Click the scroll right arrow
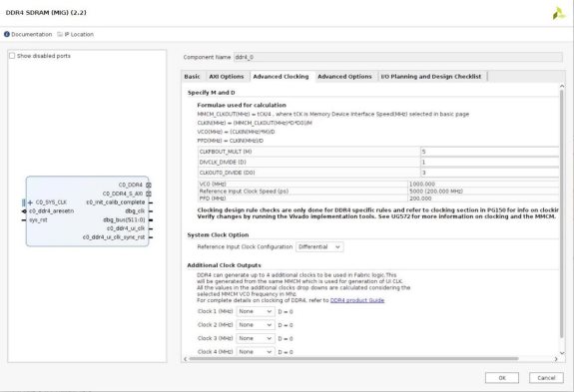 [x=556, y=359]
